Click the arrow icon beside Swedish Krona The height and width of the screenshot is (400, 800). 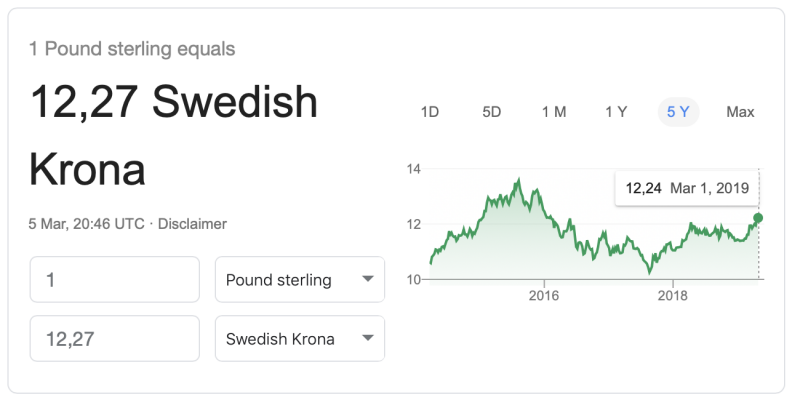pos(367,338)
